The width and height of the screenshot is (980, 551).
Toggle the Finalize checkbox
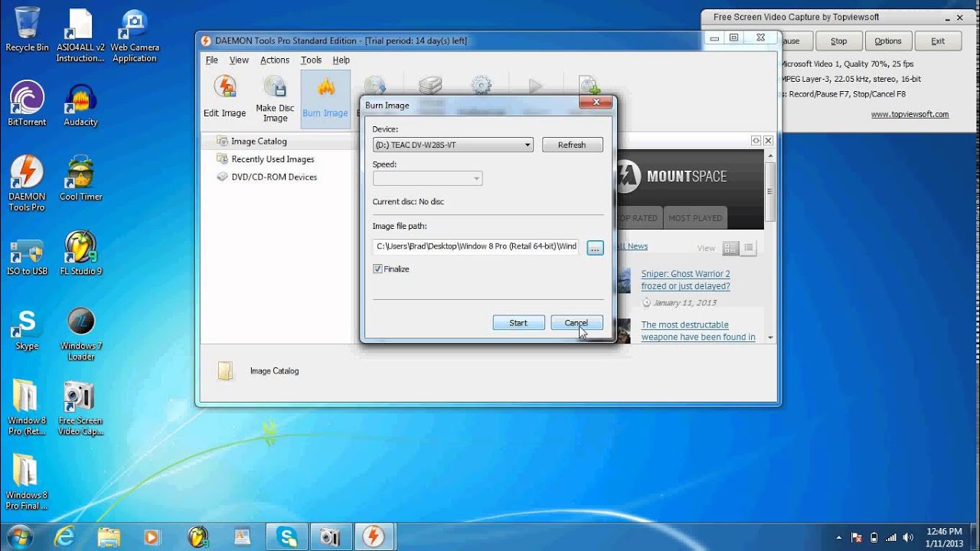(377, 269)
